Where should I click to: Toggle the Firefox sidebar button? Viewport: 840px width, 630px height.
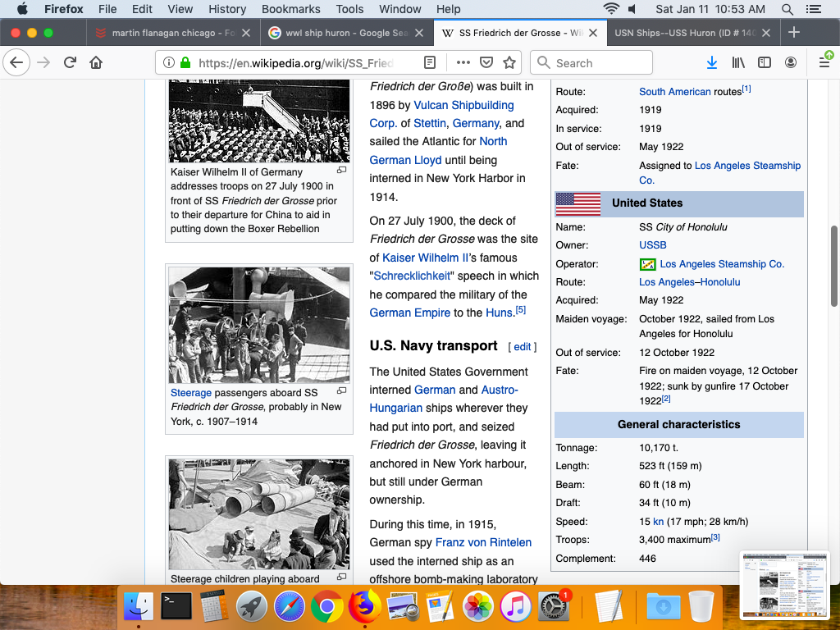tap(765, 62)
